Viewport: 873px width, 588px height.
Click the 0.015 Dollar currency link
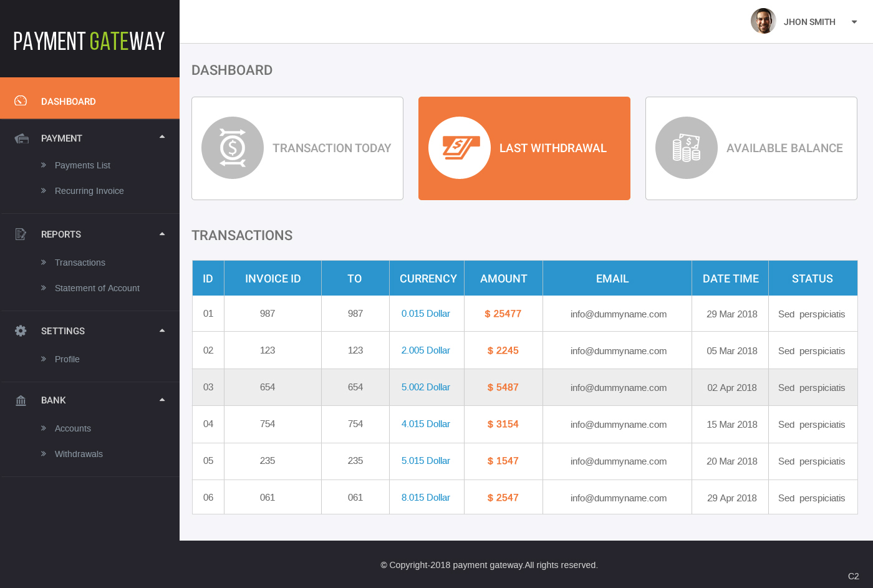[x=426, y=314]
